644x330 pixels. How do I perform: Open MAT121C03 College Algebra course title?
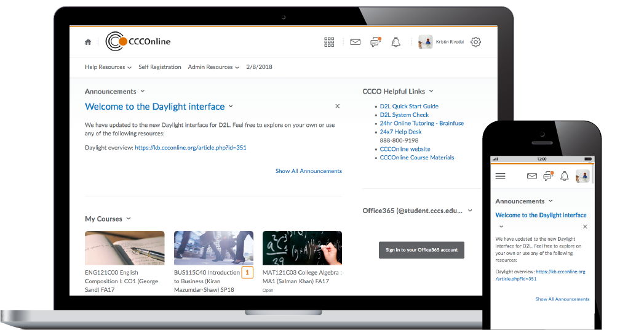302,276
